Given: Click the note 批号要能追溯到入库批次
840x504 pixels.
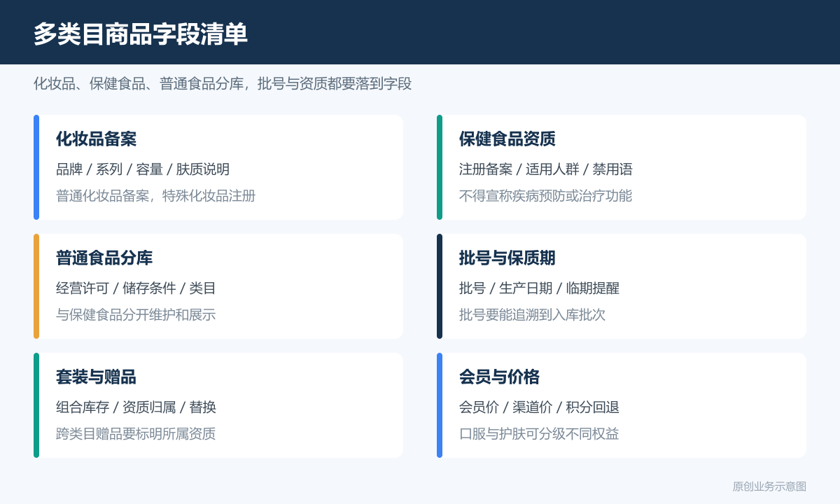Looking at the screenshot, I should (533, 315).
